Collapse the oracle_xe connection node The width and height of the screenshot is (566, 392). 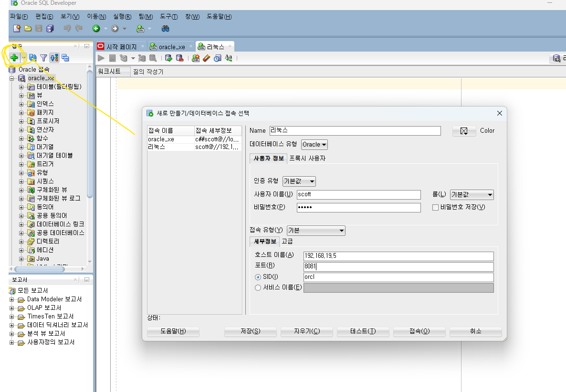click(x=12, y=78)
